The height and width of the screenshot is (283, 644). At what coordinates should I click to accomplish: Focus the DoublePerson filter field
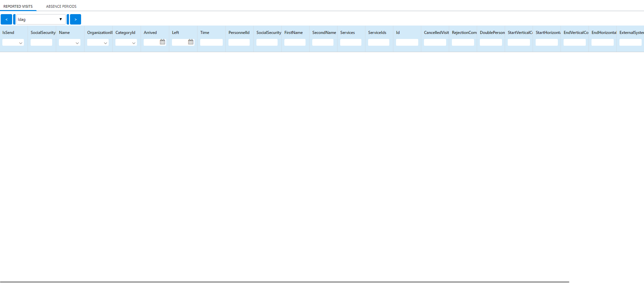pos(491,42)
